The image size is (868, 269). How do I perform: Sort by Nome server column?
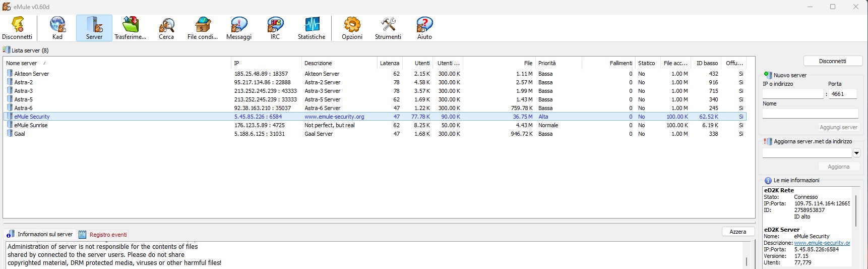click(117, 63)
